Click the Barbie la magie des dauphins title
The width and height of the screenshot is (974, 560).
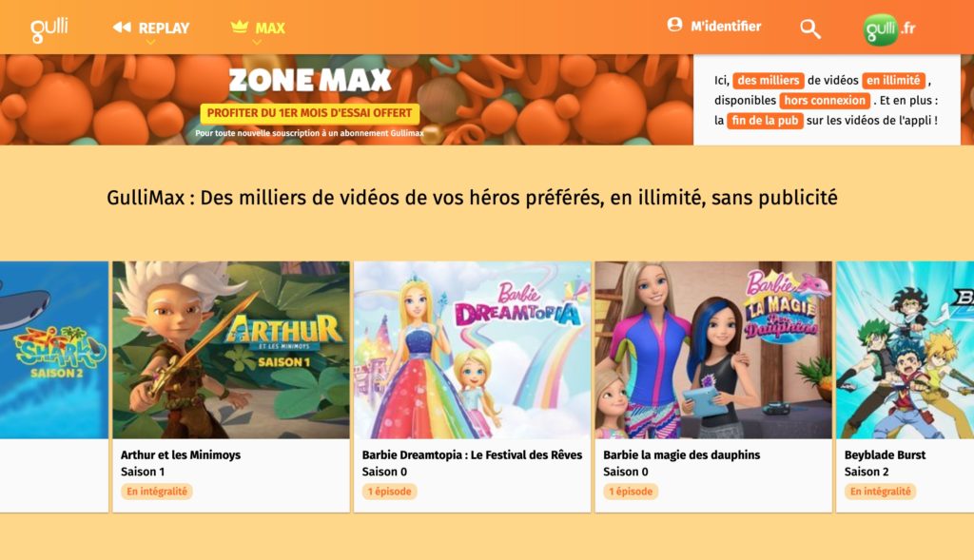coord(681,455)
